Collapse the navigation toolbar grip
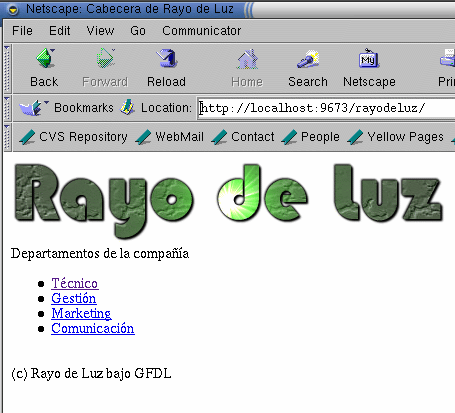This screenshot has height=413, width=455. (x=7, y=69)
